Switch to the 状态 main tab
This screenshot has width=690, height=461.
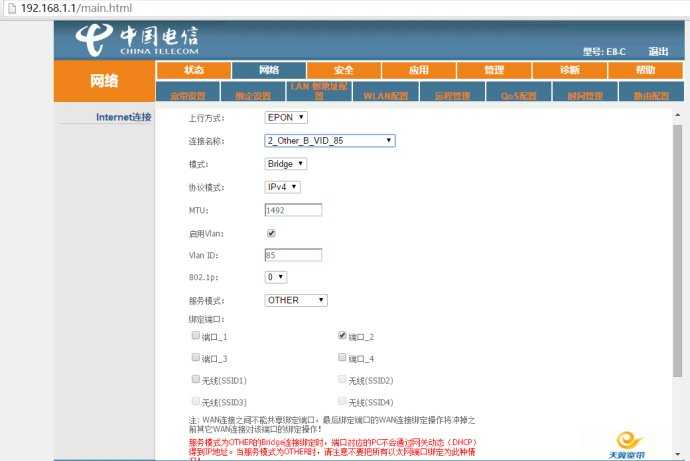pyautogui.click(x=194, y=70)
